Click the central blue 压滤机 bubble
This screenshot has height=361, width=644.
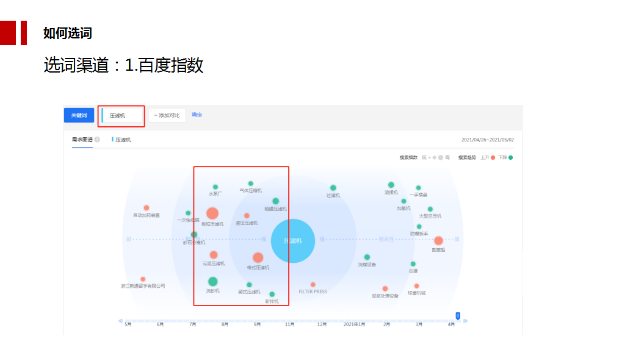click(x=292, y=241)
